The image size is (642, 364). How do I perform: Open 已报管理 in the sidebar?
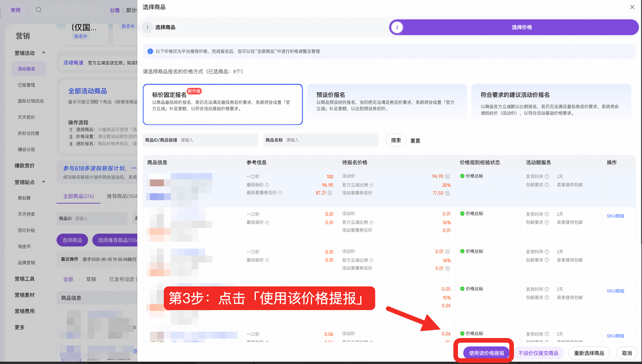(x=27, y=85)
